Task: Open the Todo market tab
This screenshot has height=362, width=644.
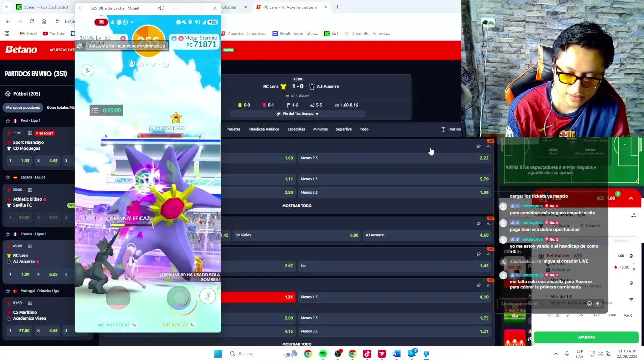Action: click(364, 129)
